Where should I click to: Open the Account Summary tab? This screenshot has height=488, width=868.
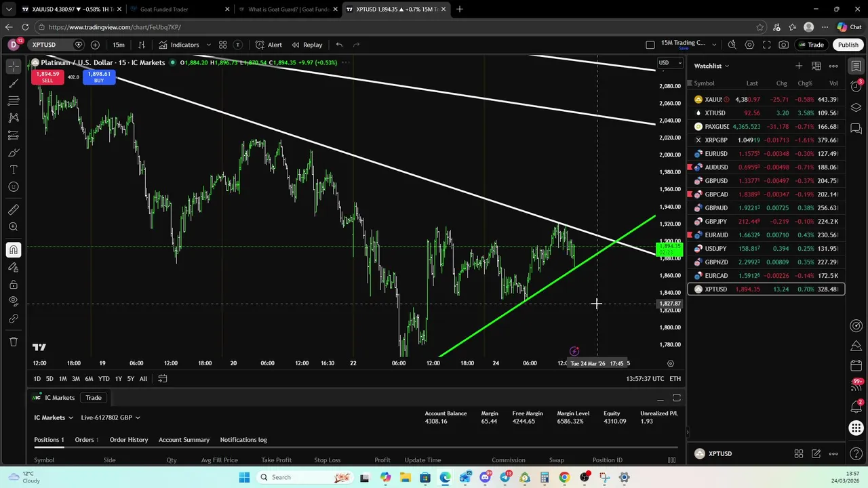(184, 440)
